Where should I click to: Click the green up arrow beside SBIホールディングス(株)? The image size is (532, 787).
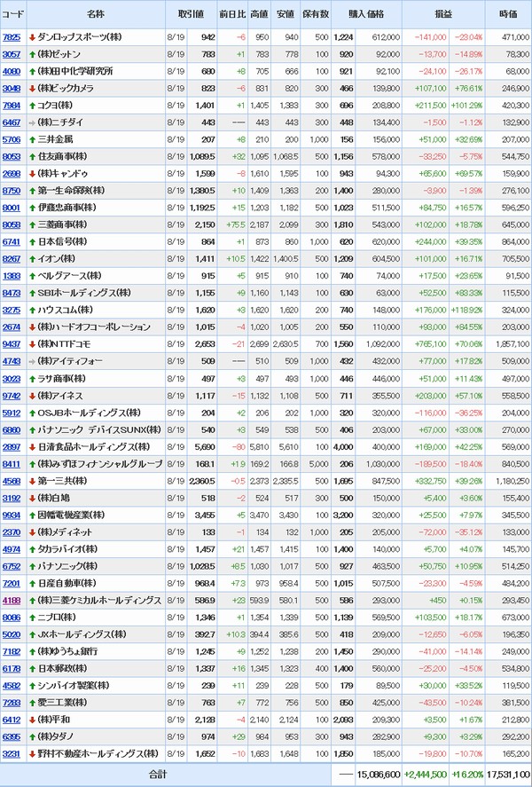coord(33,293)
